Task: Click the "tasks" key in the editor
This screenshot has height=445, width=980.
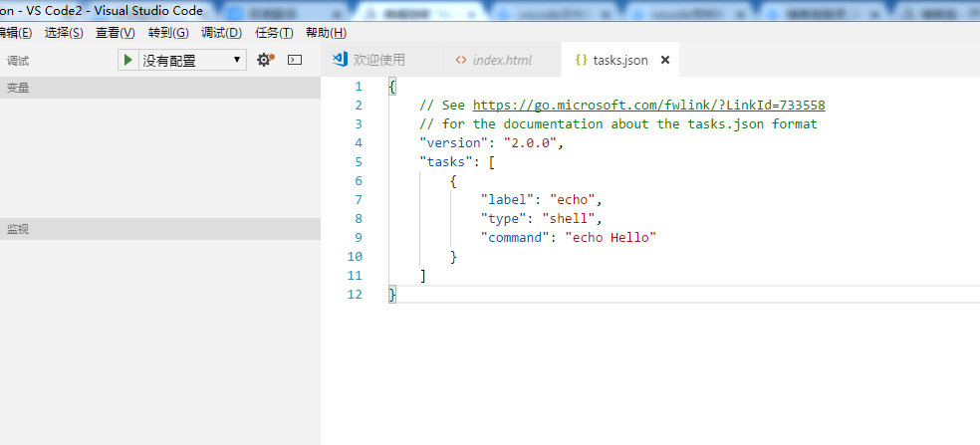Action: point(445,162)
